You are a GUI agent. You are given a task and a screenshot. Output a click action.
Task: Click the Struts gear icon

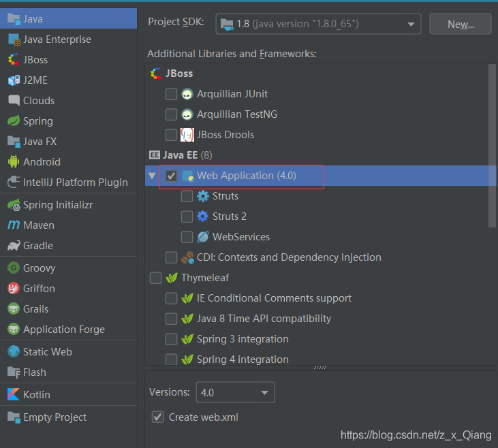(202, 196)
